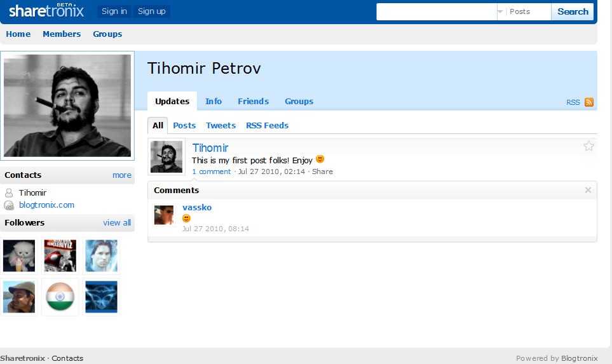Open the Groups item in the top navigation

(107, 34)
